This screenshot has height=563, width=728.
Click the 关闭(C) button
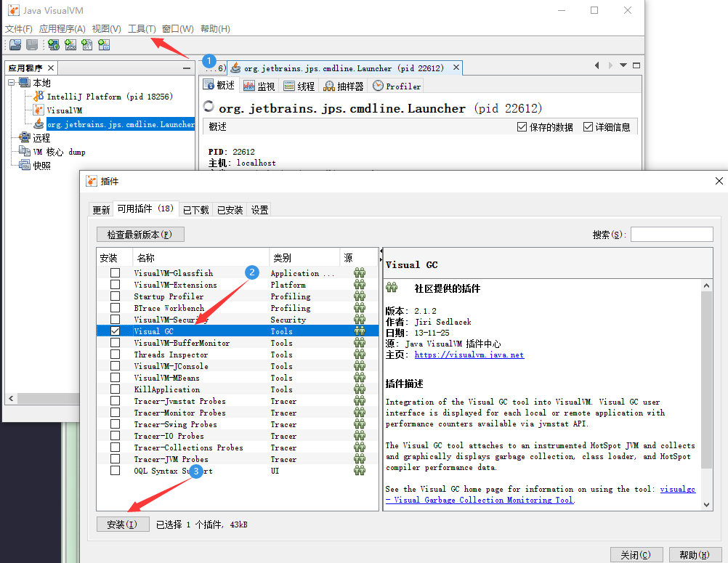click(x=636, y=554)
